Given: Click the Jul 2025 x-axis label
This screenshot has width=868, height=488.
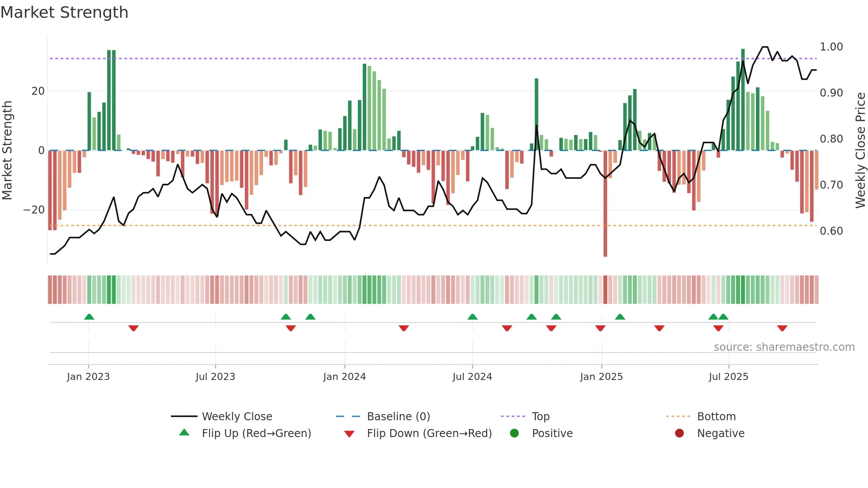Looking at the screenshot, I should 728,377.
